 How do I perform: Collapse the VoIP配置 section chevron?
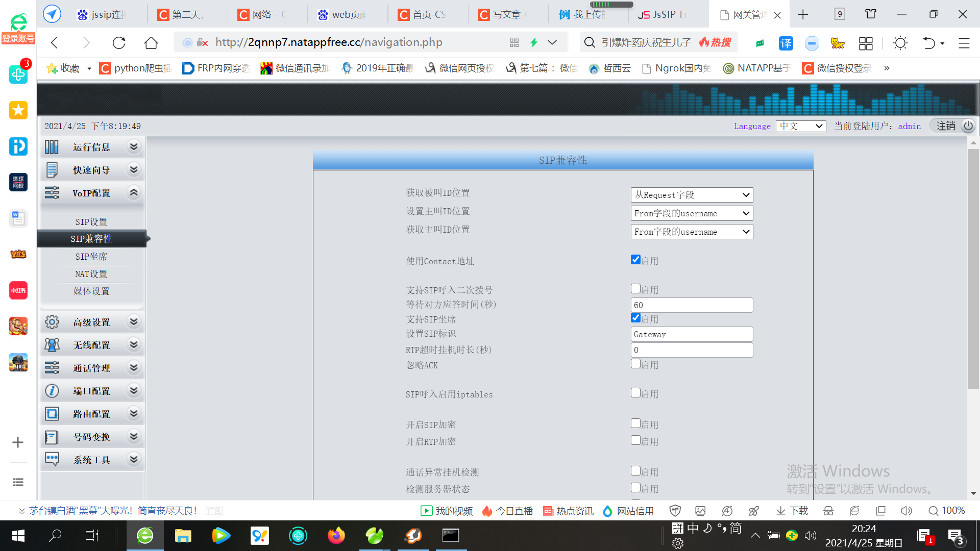click(x=134, y=193)
